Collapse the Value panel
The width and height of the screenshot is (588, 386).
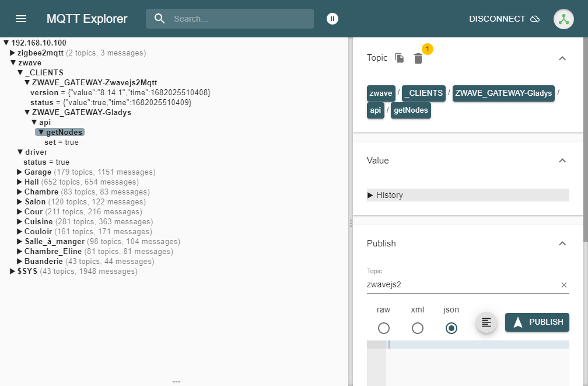[x=562, y=161]
